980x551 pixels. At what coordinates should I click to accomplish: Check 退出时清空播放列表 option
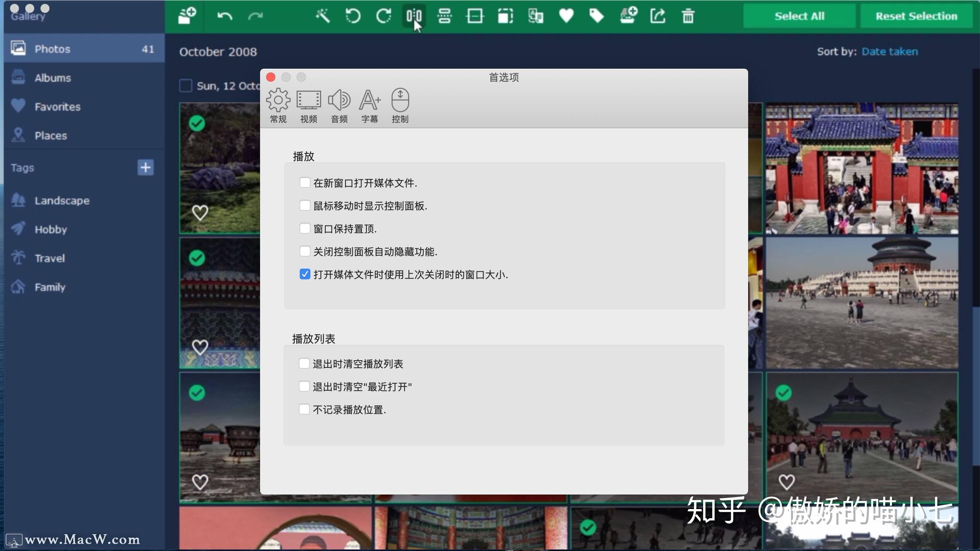click(304, 363)
